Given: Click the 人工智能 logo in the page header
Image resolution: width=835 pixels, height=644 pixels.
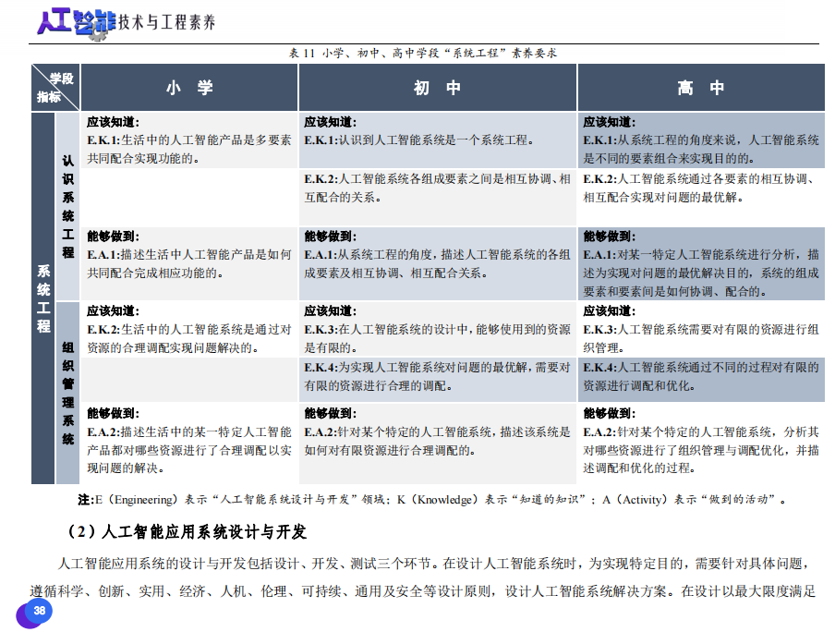Looking at the screenshot, I should [71, 22].
